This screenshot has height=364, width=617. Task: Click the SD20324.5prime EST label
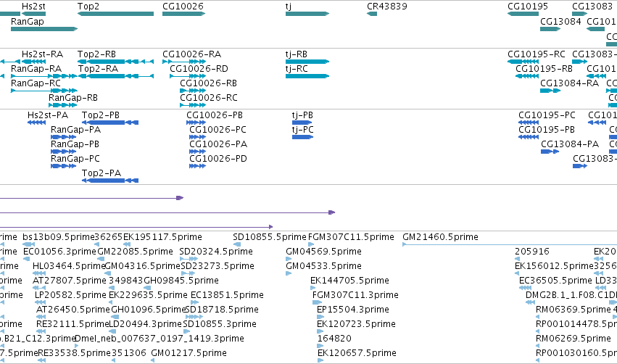pos(216,252)
